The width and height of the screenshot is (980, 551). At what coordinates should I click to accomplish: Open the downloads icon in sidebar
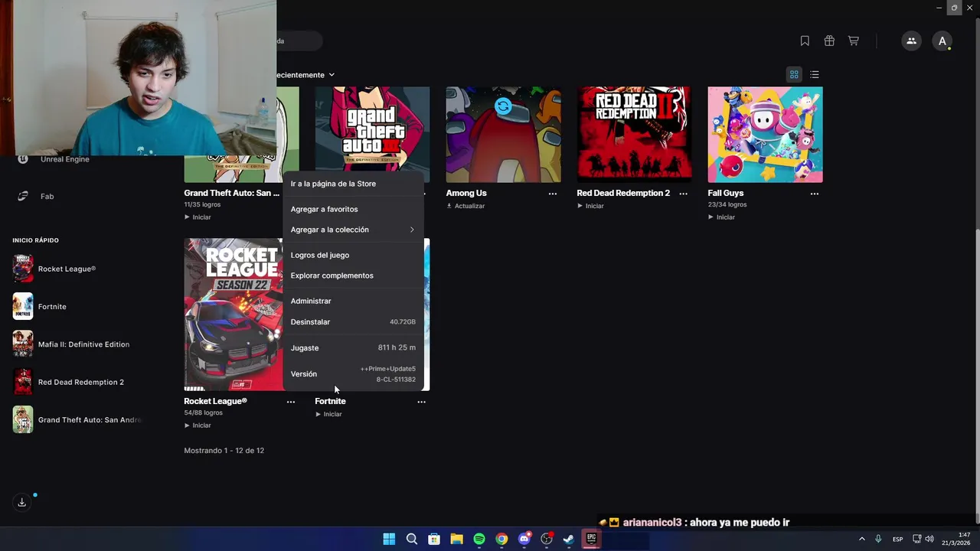pyautogui.click(x=22, y=502)
